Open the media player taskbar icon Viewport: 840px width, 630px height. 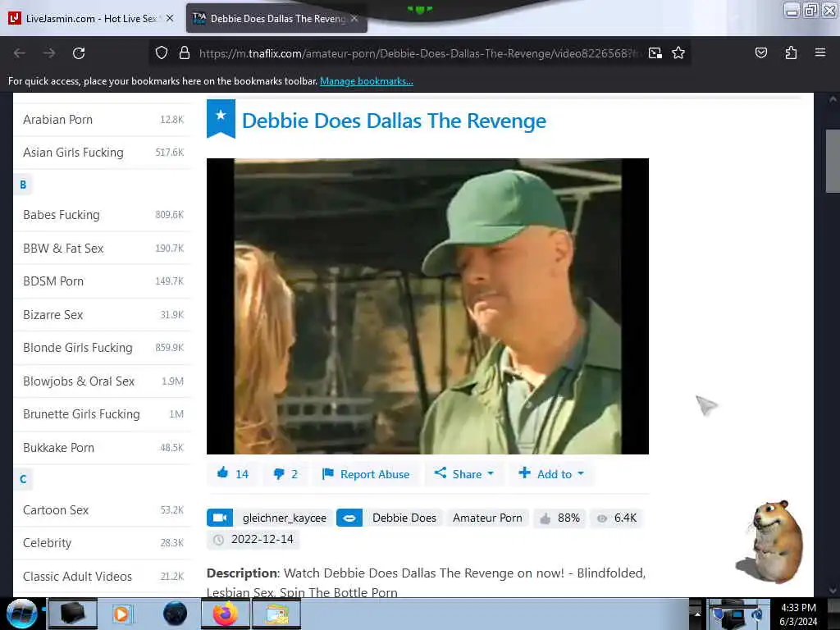point(121,614)
